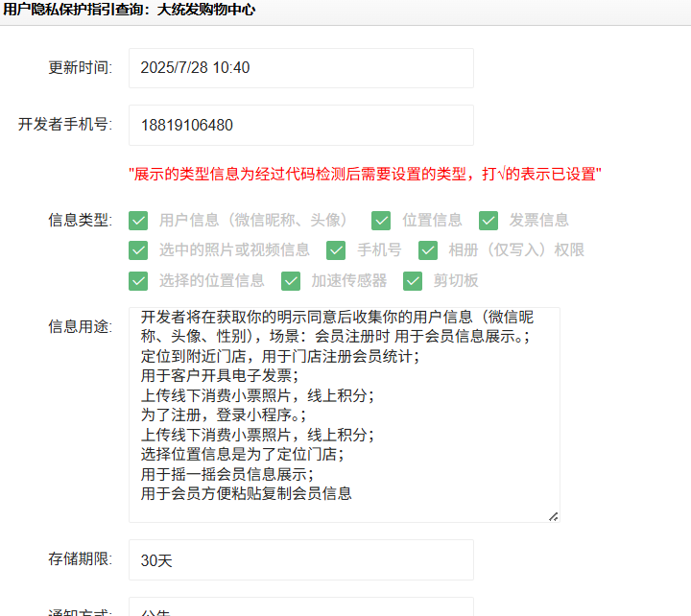Image resolution: width=691 pixels, height=616 pixels.
Task: Click the line 用于摇一摇会员信息展示
Action: tap(226, 474)
